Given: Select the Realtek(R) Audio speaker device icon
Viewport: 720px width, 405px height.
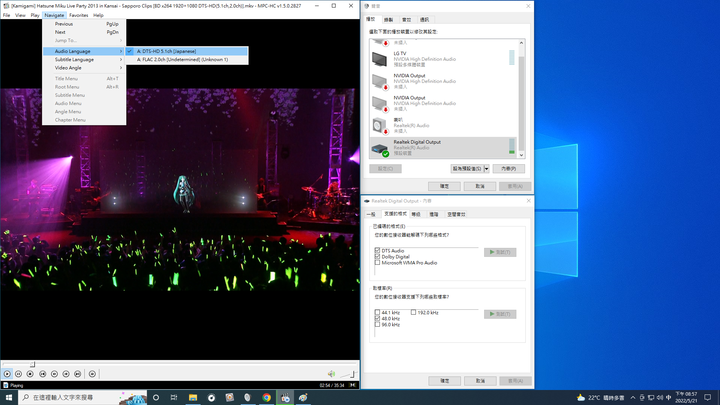Looking at the screenshot, I should click(x=380, y=126).
